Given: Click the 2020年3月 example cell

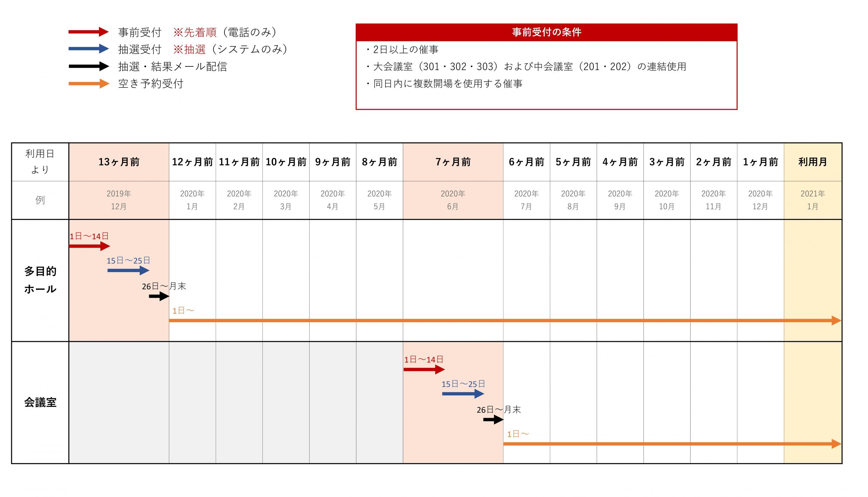Looking at the screenshot, I should (286, 200).
